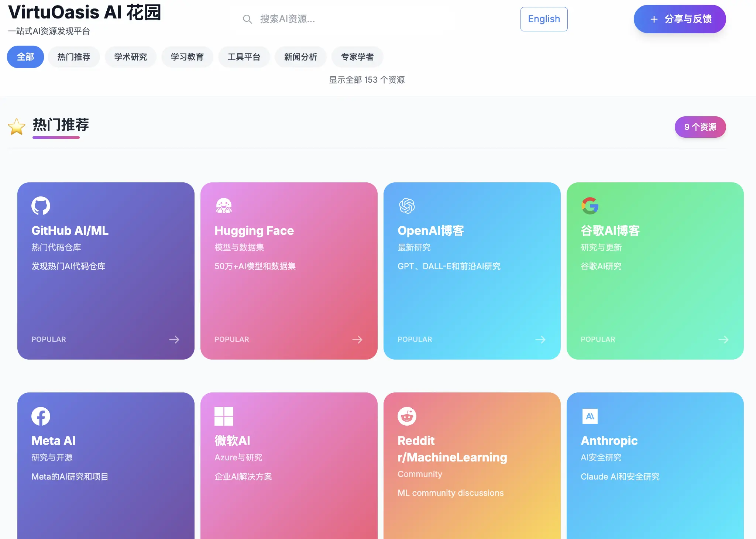Click the GitHub octocat icon
Screen dimensions: 756x539
[41, 206]
